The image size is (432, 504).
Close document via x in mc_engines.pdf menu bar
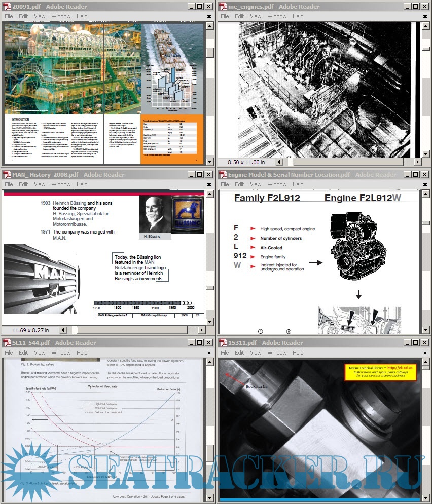(x=425, y=16)
